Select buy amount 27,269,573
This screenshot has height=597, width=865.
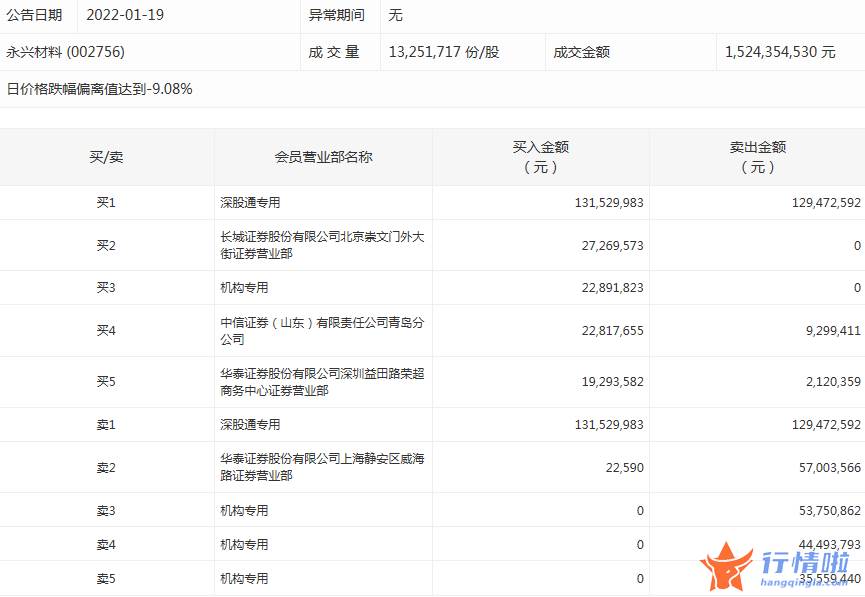point(612,245)
